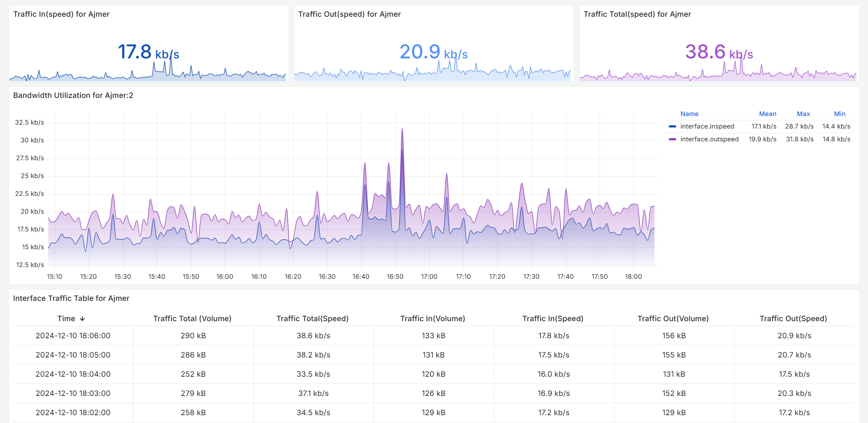Click the interface.inspeed series color marker
The width and height of the screenshot is (868, 423).
click(x=672, y=126)
